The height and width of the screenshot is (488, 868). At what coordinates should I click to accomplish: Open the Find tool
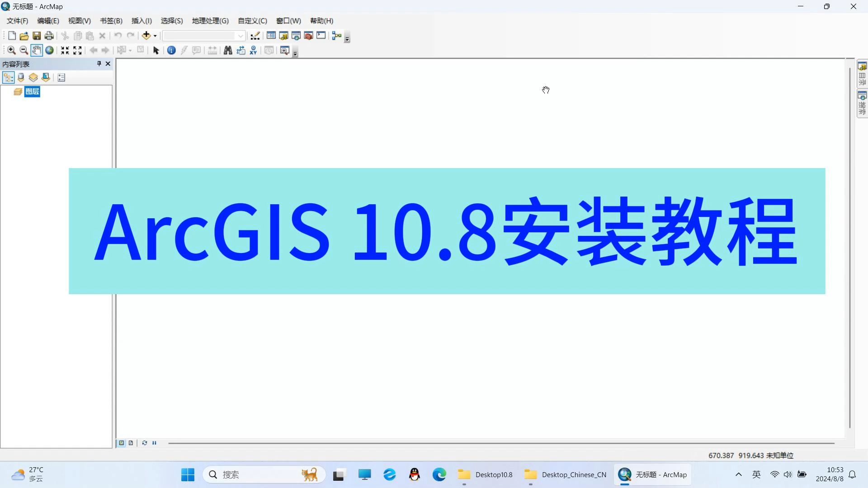[228, 50]
